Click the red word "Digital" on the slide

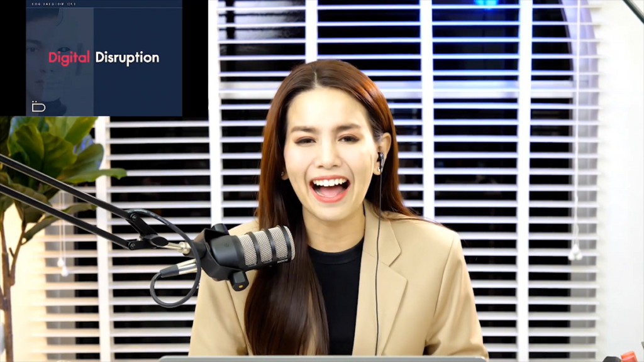pos(69,58)
